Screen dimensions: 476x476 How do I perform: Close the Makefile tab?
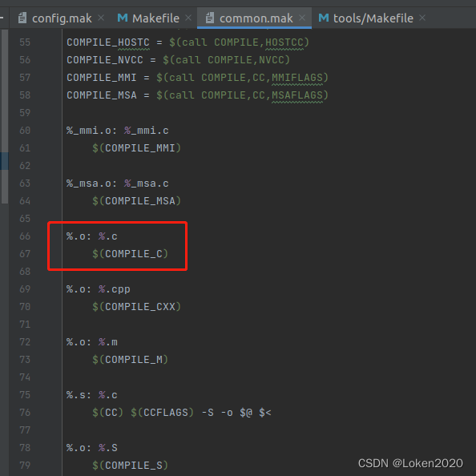pyautogui.click(x=188, y=18)
